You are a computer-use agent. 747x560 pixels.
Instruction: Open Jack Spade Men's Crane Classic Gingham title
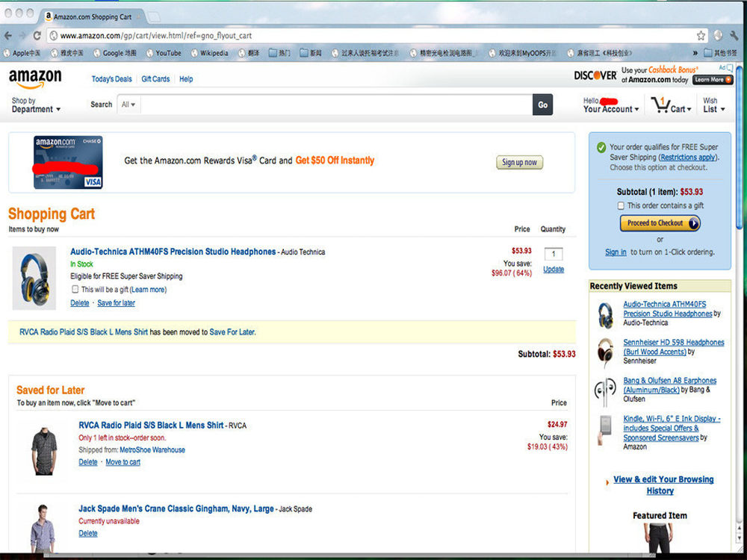pos(176,508)
